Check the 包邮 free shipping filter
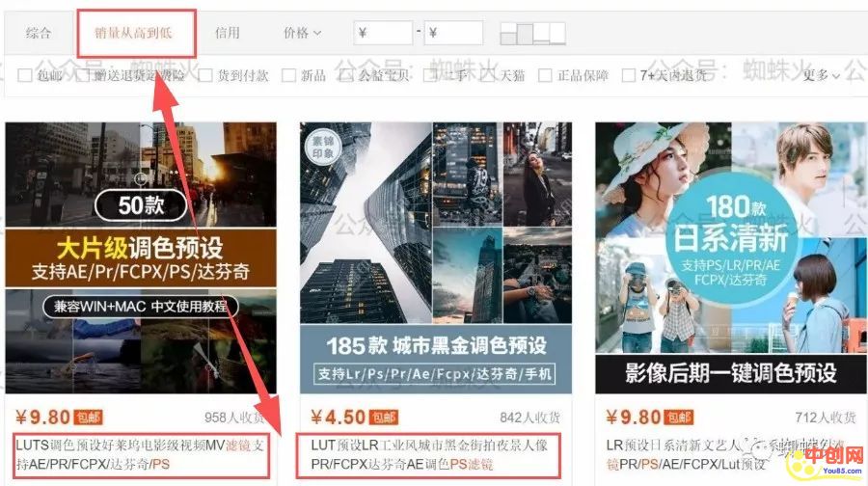The width and height of the screenshot is (868, 486). pos(24,76)
